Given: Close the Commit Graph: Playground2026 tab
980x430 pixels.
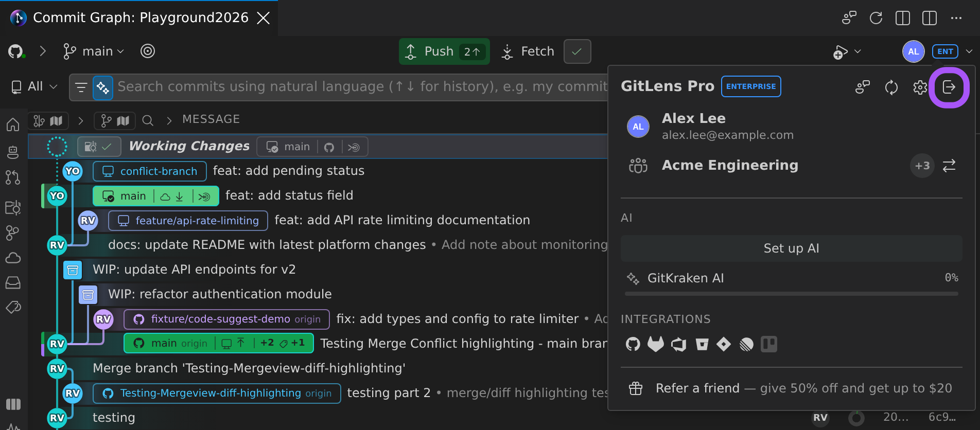Looking at the screenshot, I should (263, 18).
